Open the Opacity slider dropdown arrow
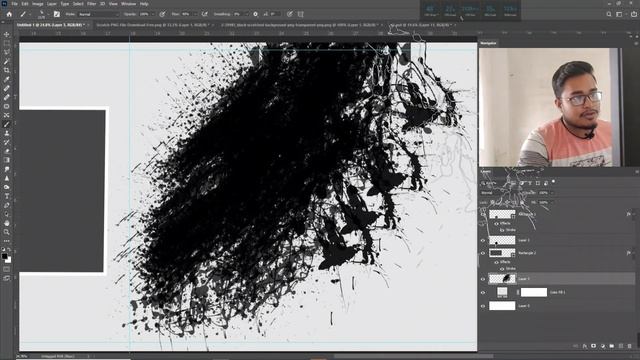Viewport: 640px width, 360px height. pyautogui.click(x=153, y=14)
